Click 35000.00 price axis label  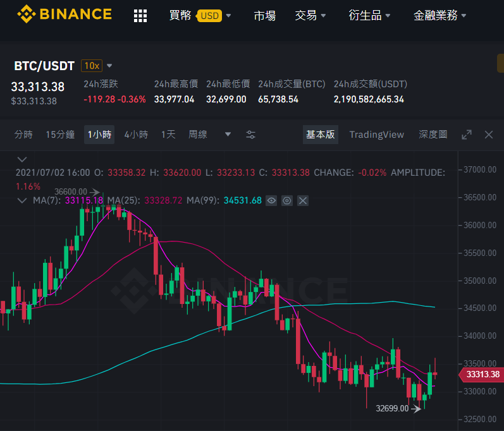coord(480,281)
